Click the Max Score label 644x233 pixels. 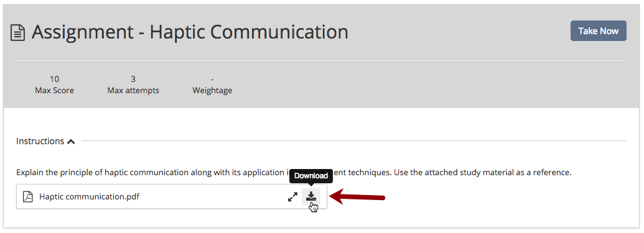pyautogui.click(x=55, y=90)
